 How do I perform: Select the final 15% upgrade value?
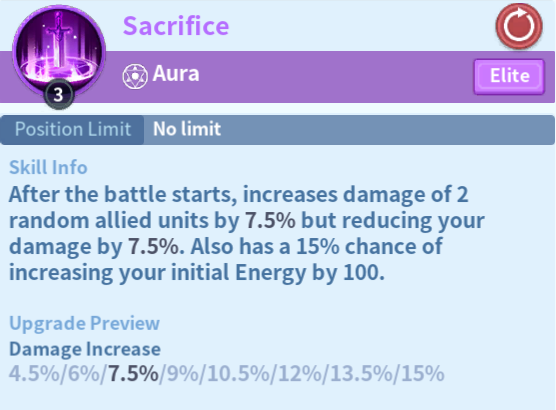tap(423, 373)
